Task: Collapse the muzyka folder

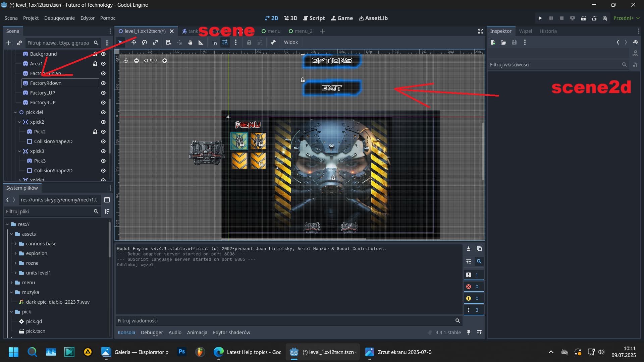Action: [x=11, y=292]
